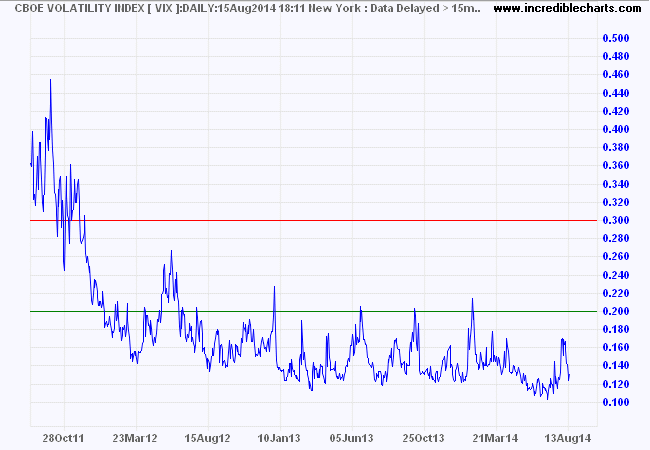Click the 23Mar12 date label

coord(135,438)
